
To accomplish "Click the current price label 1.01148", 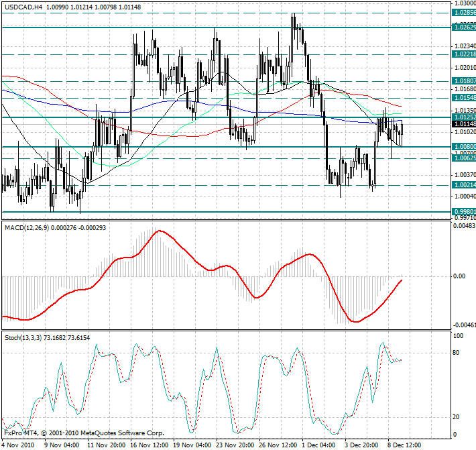I will tap(464, 124).
